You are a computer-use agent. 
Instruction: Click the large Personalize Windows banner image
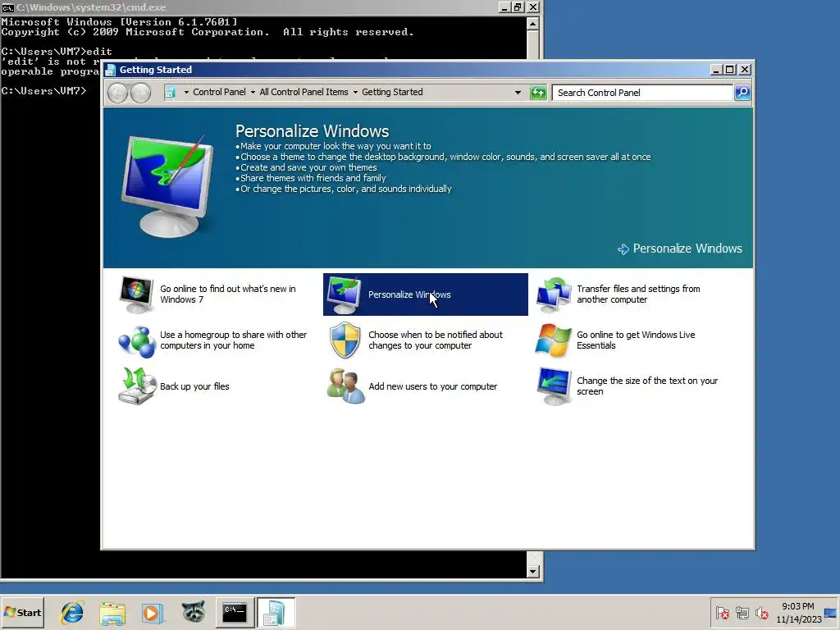click(167, 185)
